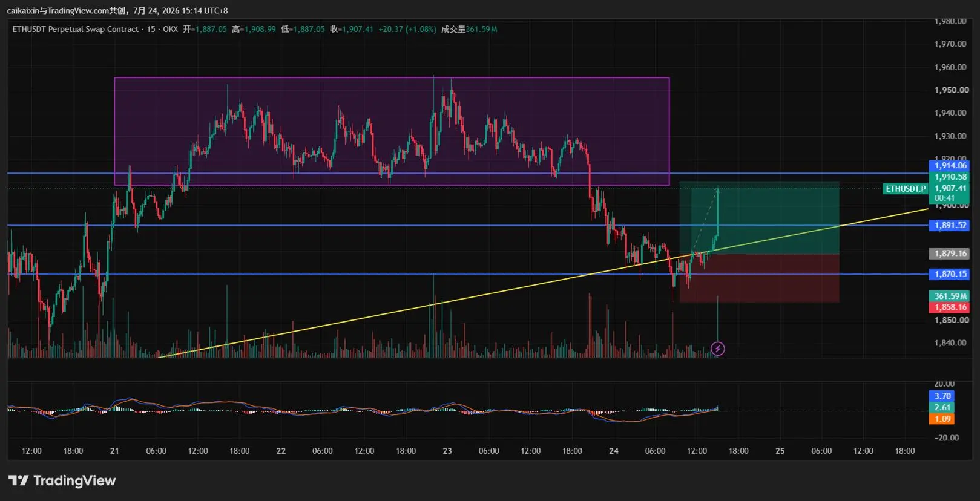
Task: Click the 1,950.00 price axis tick
Action: coord(950,90)
